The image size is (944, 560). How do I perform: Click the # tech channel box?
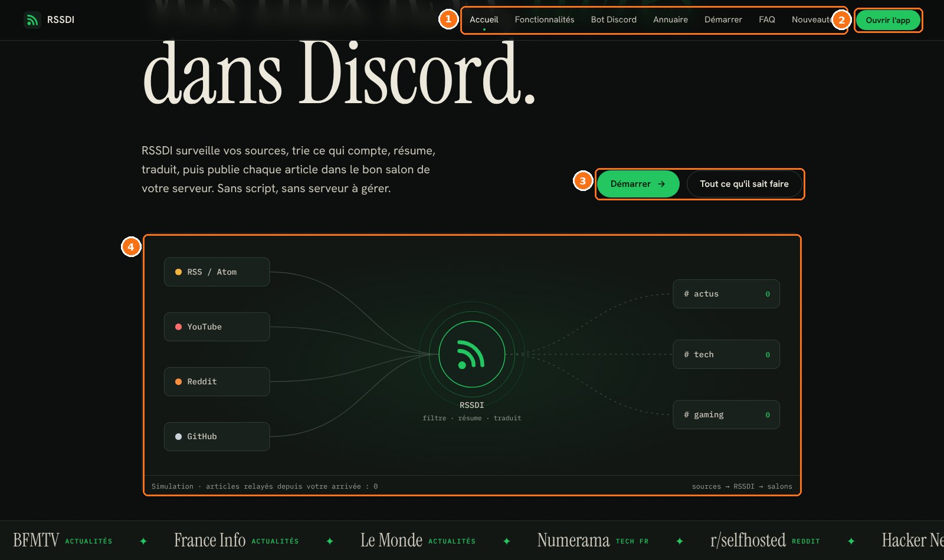tap(726, 354)
